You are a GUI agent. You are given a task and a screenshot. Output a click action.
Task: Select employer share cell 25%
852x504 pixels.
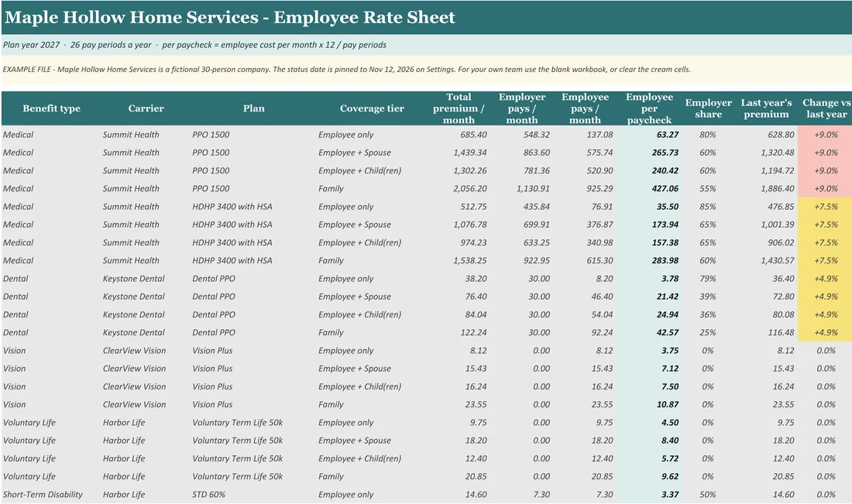click(707, 332)
